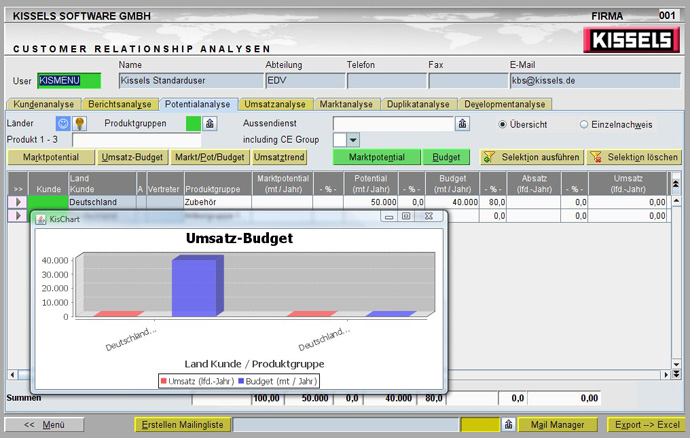Click the E-Mail field kbs@kissels.de
Viewport: 690px width, 438px height.
pyautogui.click(x=595, y=81)
